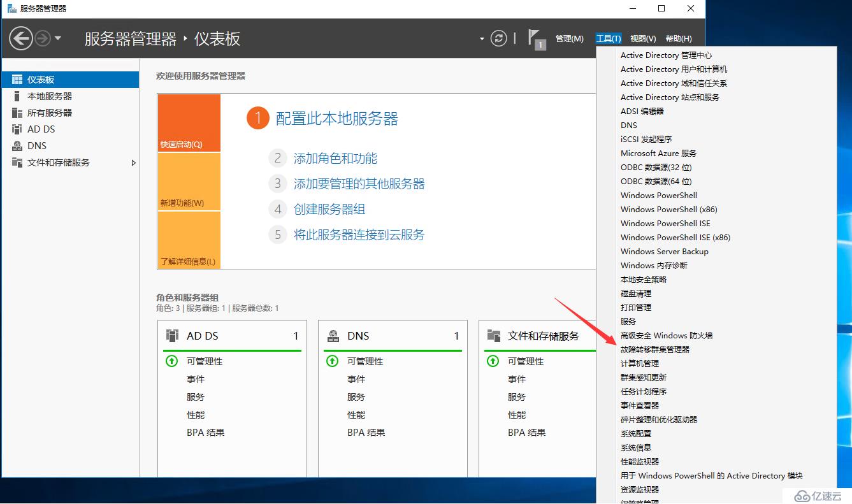Click the 创建服务器组 link
852x504 pixels.
click(329, 209)
